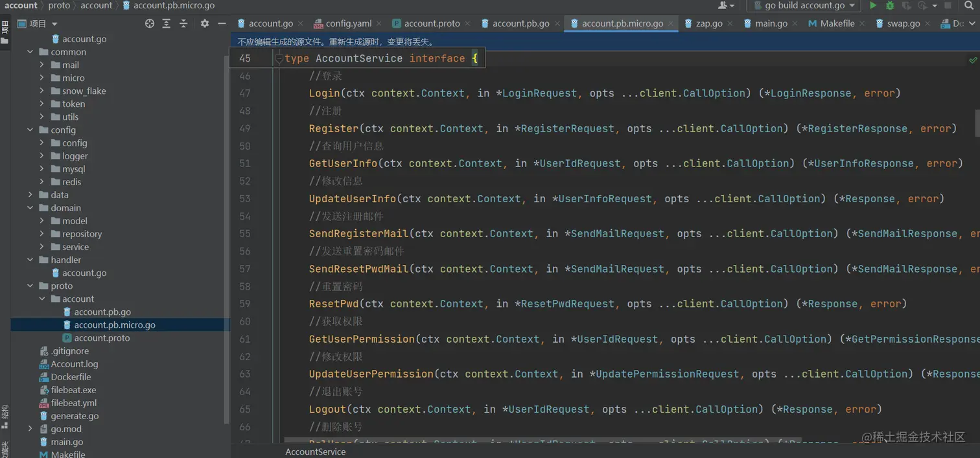Image resolution: width=980 pixels, height=458 pixels.
Task: Collapse all nodes in project panel
Action: tap(183, 23)
